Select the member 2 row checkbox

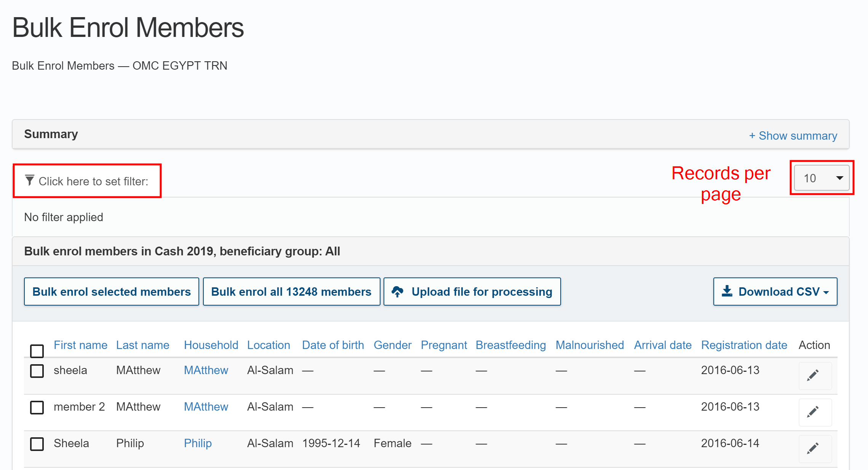[37, 407]
